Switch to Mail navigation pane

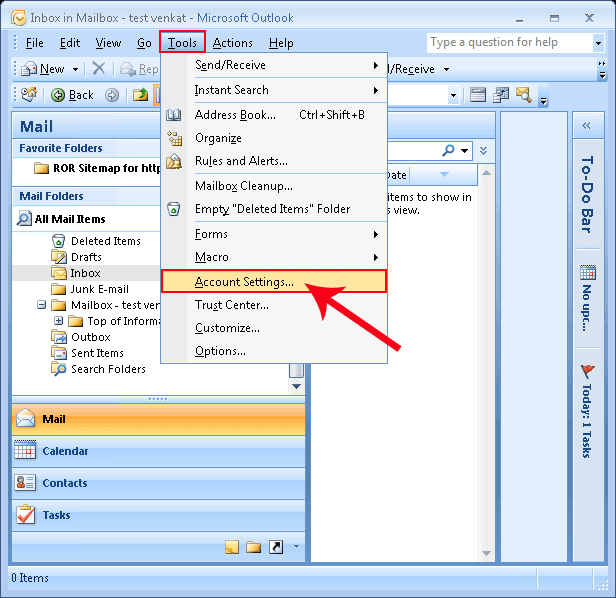[x=158, y=419]
